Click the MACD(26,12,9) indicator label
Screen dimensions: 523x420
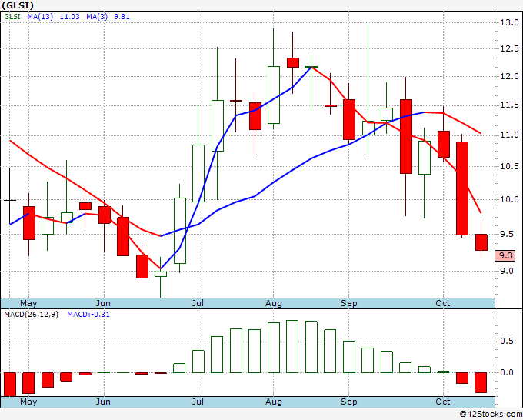[x=31, y=315]
